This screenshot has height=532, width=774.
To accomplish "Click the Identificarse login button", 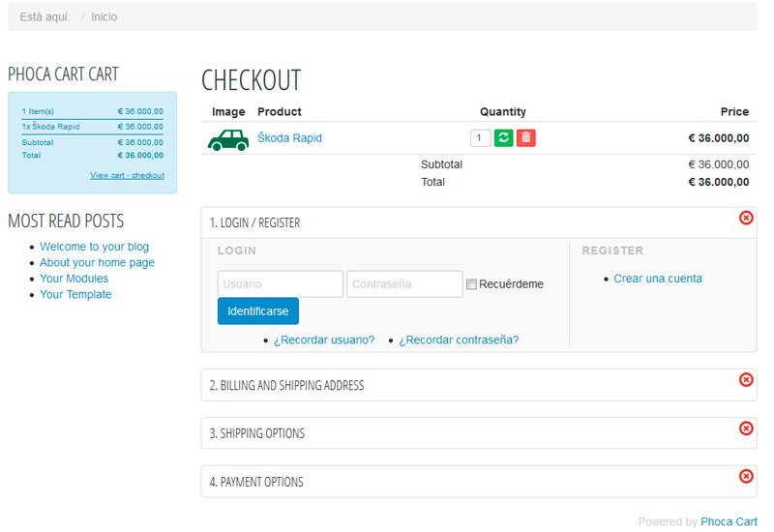I will tap(258, 310).
